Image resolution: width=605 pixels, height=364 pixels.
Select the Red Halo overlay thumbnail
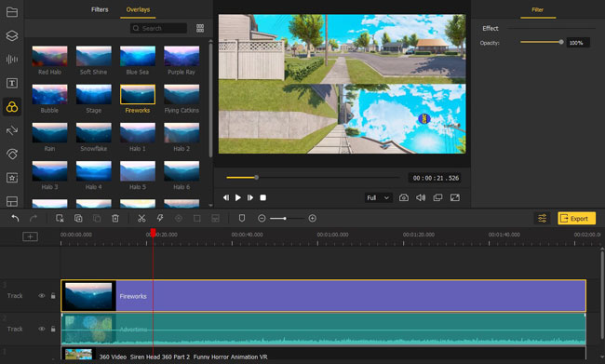point(49,57)
